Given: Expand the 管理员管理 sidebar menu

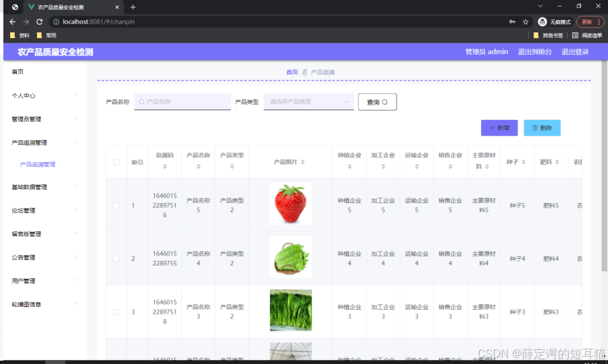Looking at the screenshot, I should click(45, 119).
